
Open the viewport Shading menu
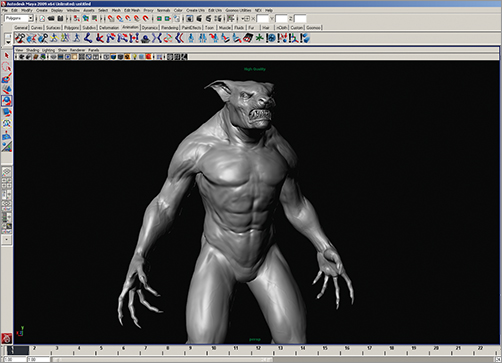[32, 50]
